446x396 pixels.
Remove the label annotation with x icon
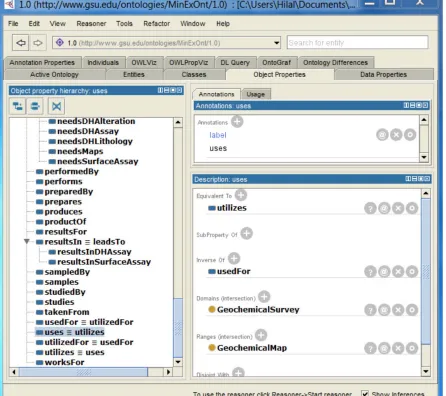point(396,135)
